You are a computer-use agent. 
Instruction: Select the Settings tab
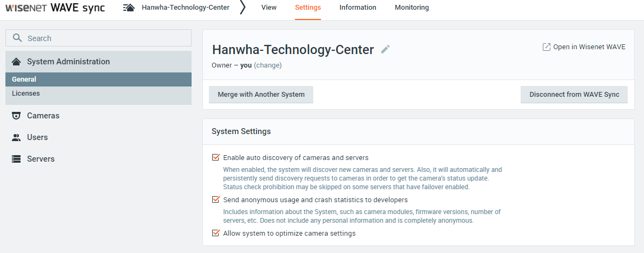(x=308, y=8)
